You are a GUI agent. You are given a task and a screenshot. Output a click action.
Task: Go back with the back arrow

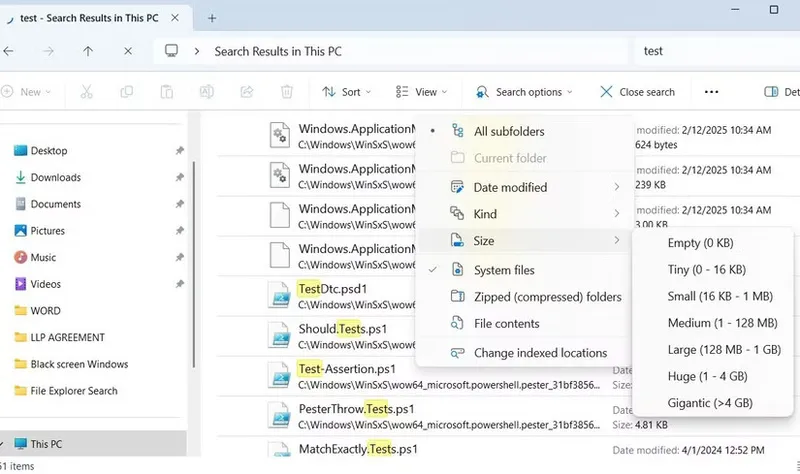pos(8,51)
